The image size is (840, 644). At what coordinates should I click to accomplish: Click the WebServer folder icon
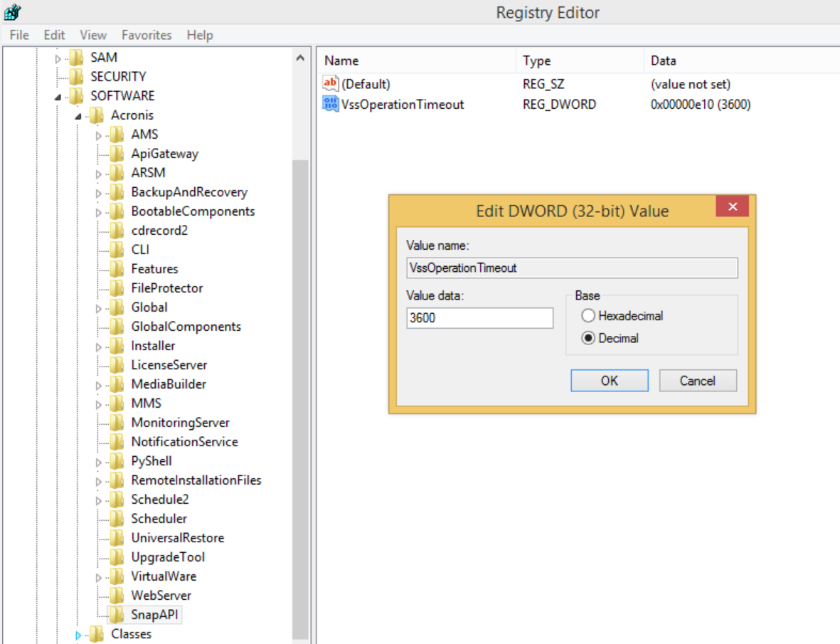coord(117,596)
